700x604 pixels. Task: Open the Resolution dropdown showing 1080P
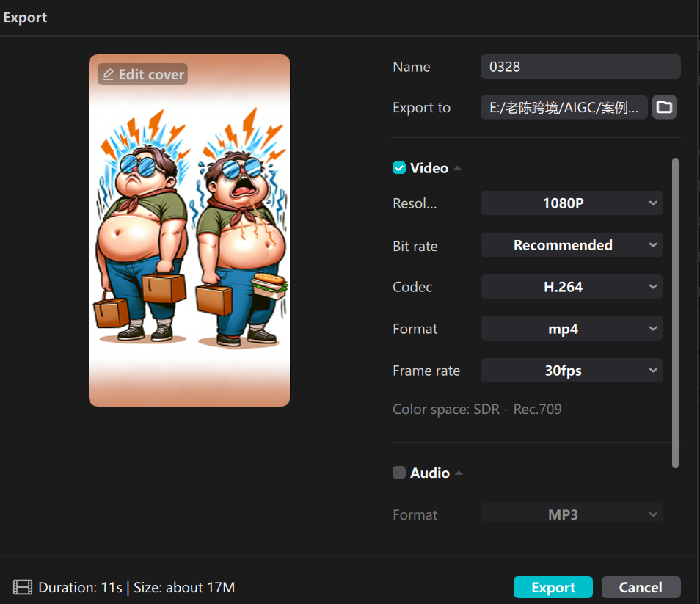pyautogui.click(x=572, y=203)
